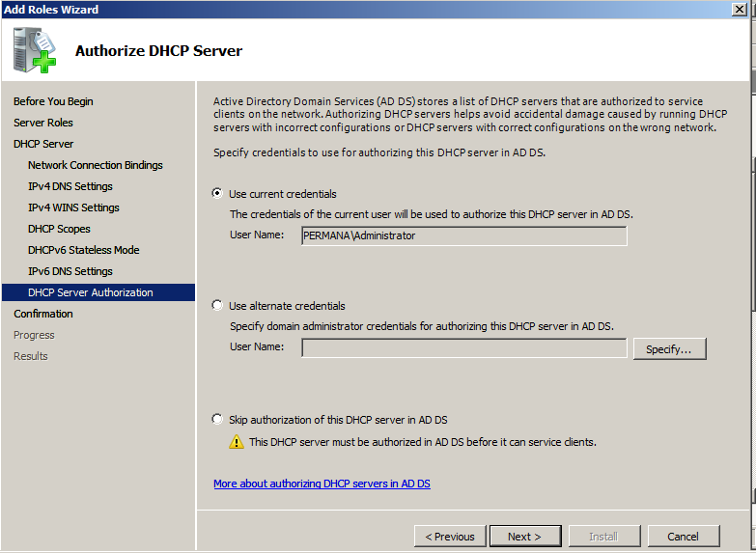Open the DHCP Server step

[x=43, y=144]
